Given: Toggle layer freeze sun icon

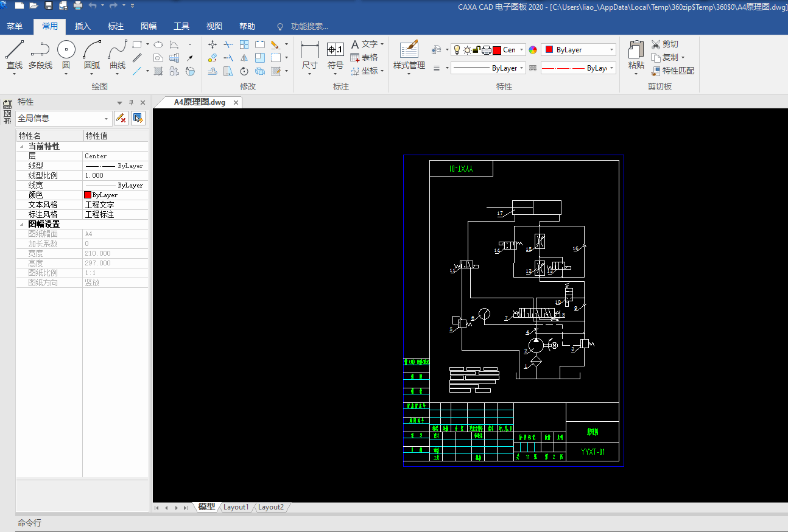Looking at the screenshot, I should 466,50.
